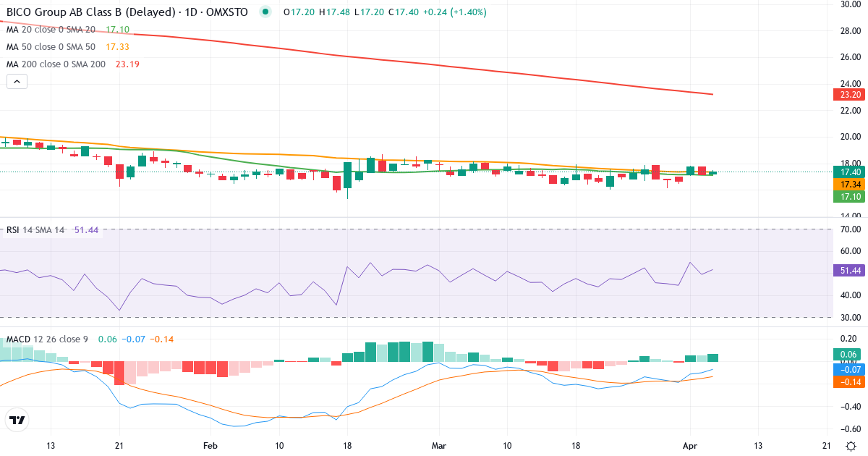
Task: Open chart settings with the gear icon
Action: click(x=851, y=447)
